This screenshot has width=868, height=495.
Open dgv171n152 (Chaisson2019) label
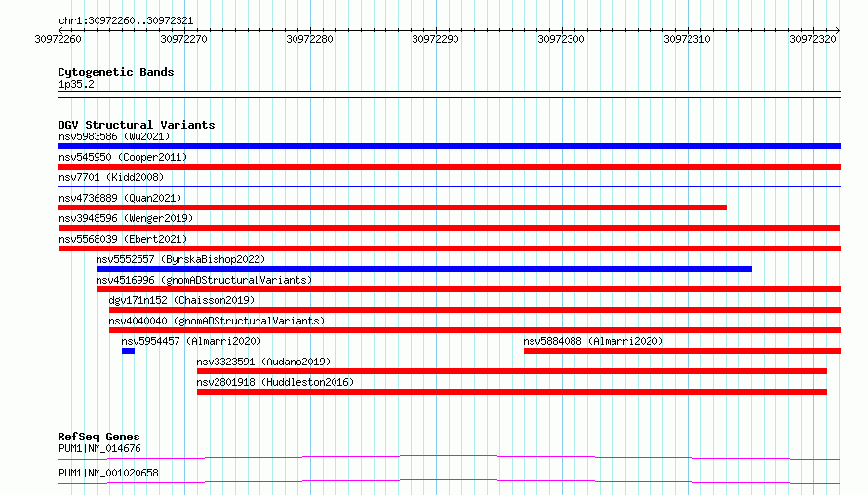pos(181,300)
